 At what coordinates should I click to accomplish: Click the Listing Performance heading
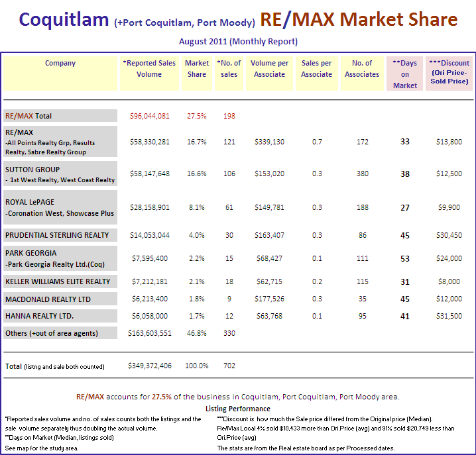(238, 409)
